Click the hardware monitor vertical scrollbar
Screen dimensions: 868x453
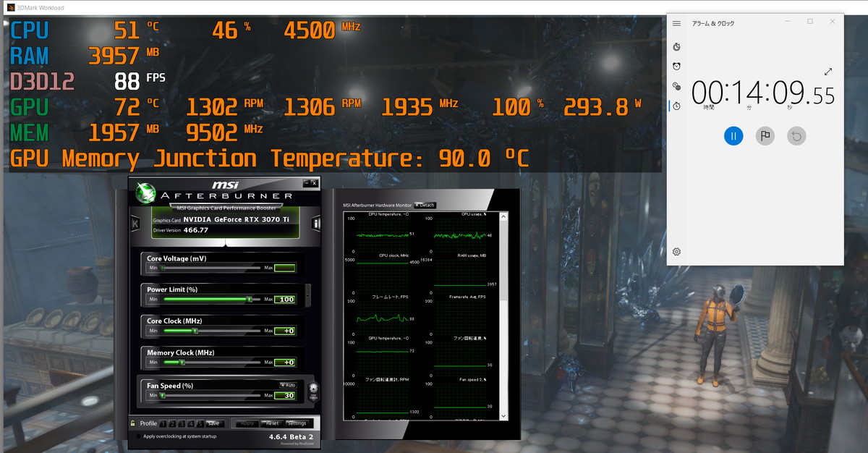click(x=505, y=315)
